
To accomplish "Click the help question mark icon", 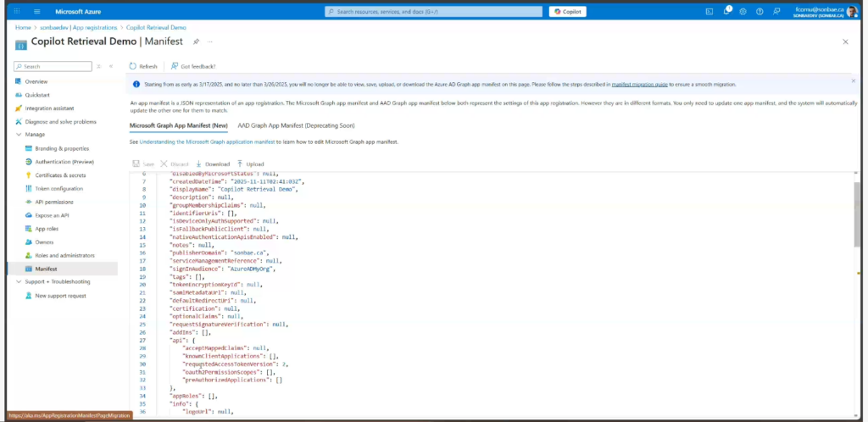I will point(759,12).
